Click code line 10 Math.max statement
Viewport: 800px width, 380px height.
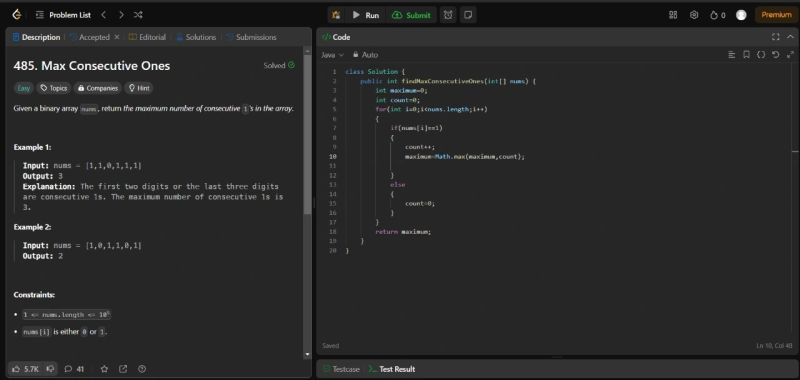coord(465,157)
